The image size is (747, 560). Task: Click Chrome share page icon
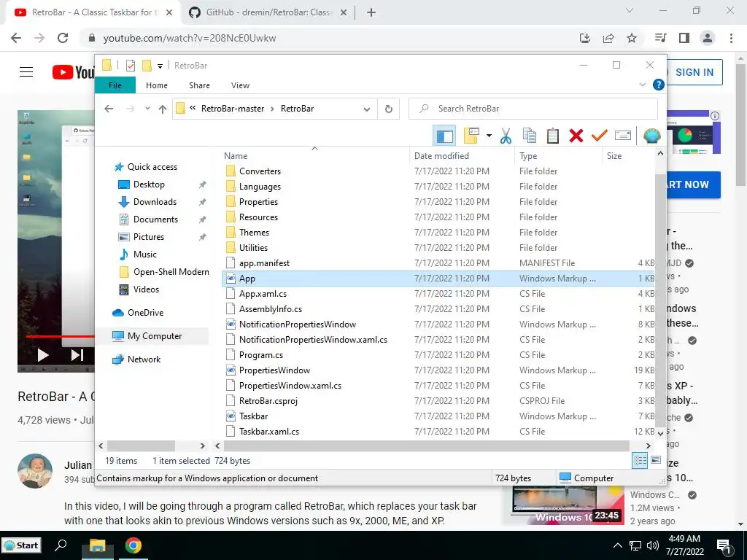tap(608, 38)
